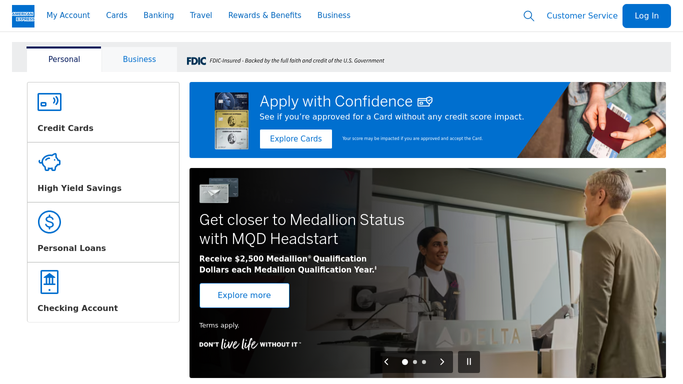The height and width of the screenshot is (384, 683).
Task: Click 'See if you're approved for a Card' text
Action: tap(392, 117)
